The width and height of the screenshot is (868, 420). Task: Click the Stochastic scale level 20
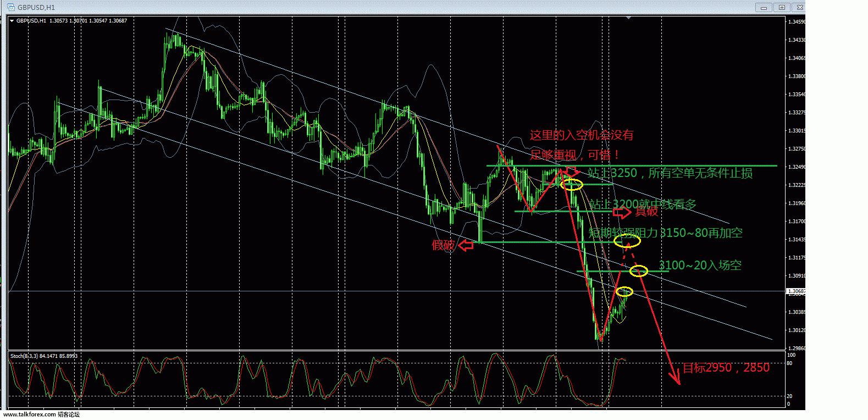(790, 396)
